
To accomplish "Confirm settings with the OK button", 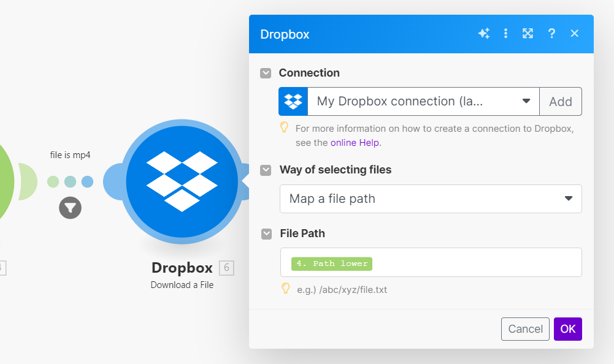I will click(568, 329).
